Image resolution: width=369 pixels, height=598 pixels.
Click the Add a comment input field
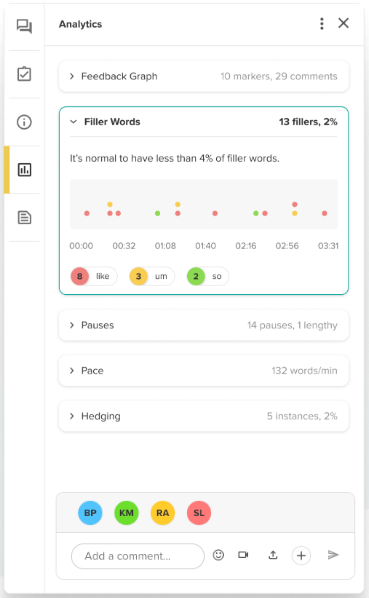point(138,556)
